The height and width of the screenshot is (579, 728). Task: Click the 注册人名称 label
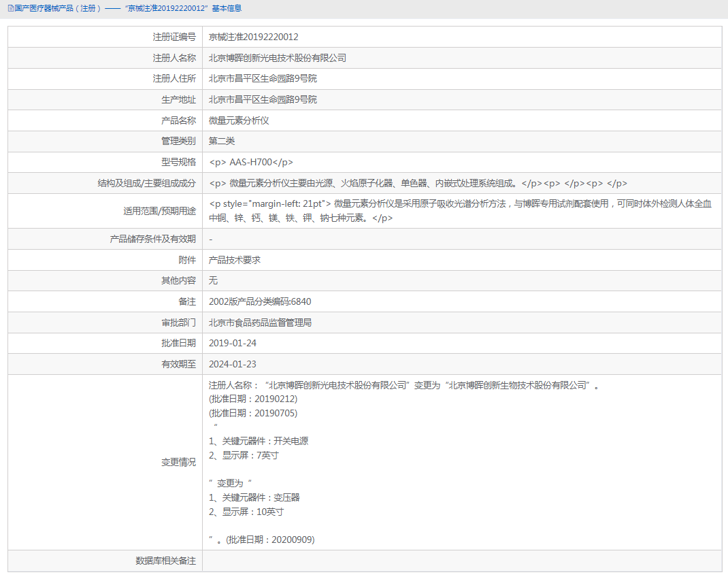[174, 58]
